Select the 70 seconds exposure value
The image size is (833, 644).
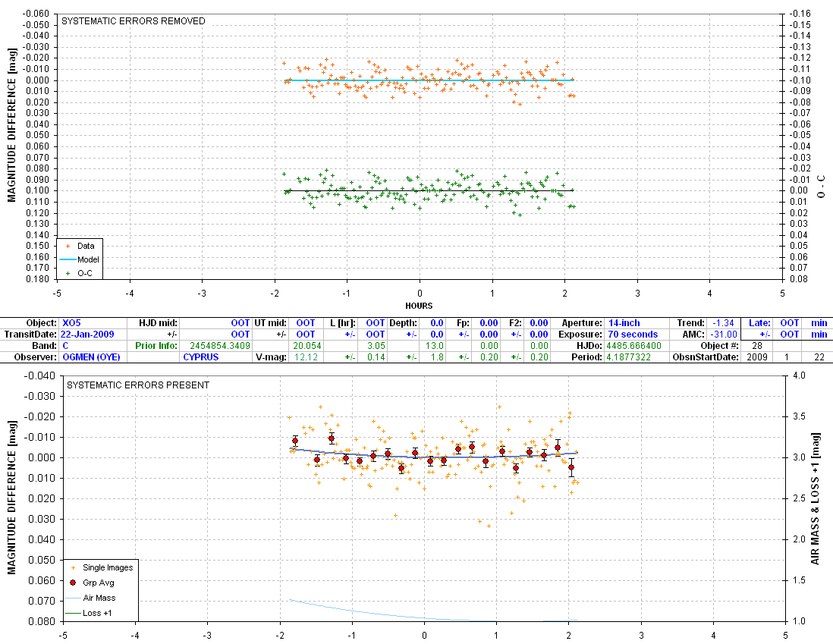tap(633, 335)
